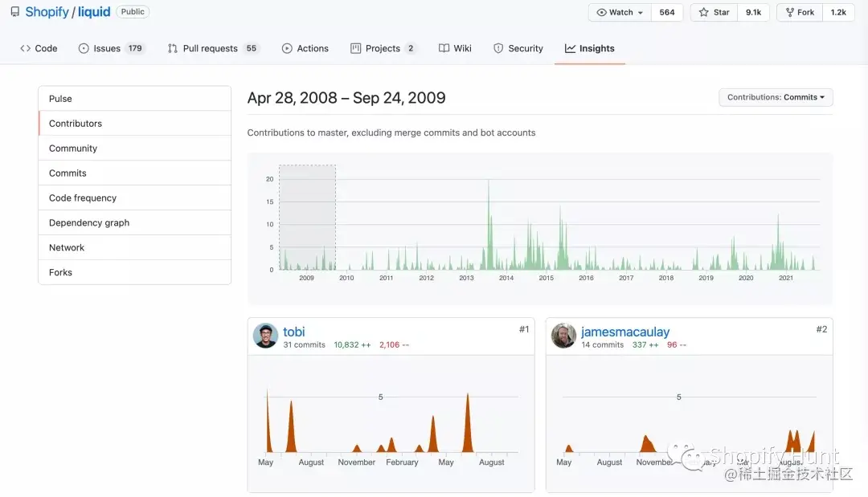Switch to the Wiki tab

click(x=455, y=48)
